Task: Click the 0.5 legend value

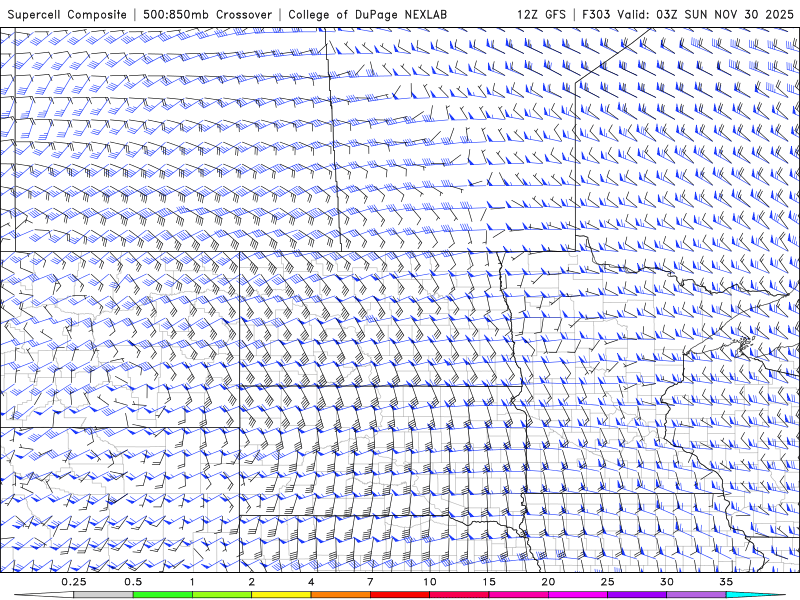Action: [133, 582]
